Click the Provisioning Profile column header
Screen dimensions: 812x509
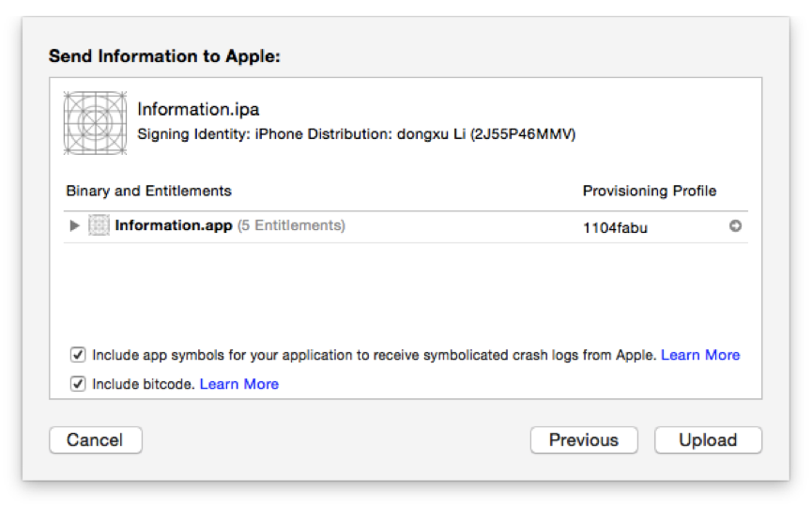point(649,191)
